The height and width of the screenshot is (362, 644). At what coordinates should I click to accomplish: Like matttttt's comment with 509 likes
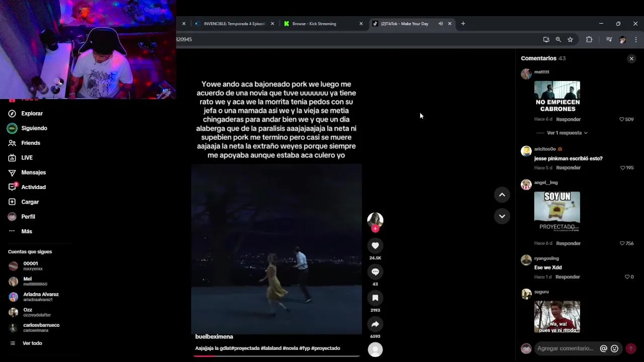click(622, 119)
